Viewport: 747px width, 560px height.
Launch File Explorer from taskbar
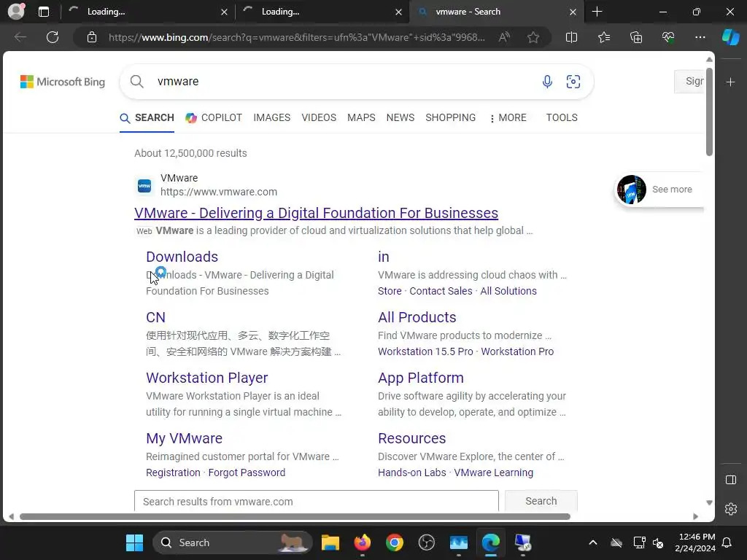click(x=330, y=542)
